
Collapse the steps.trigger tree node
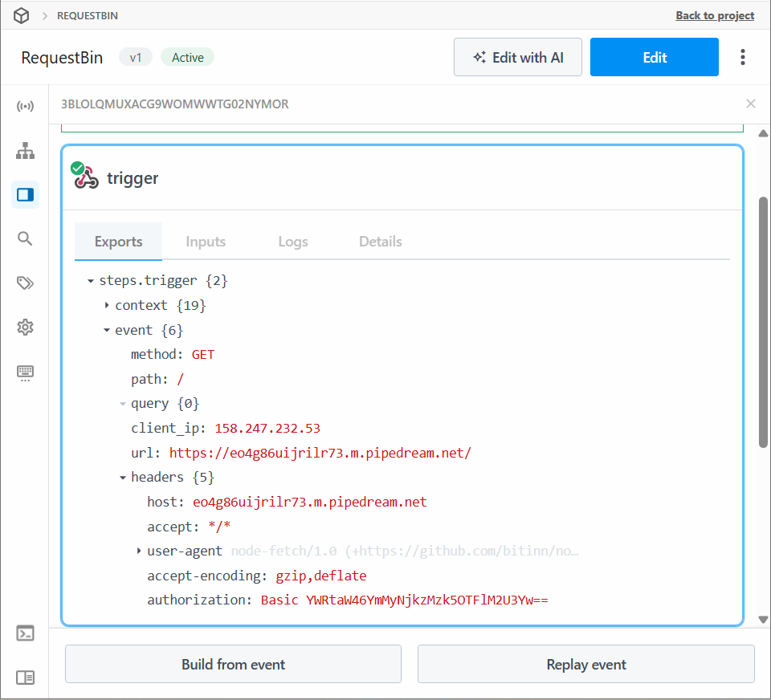tap(91, 281)
